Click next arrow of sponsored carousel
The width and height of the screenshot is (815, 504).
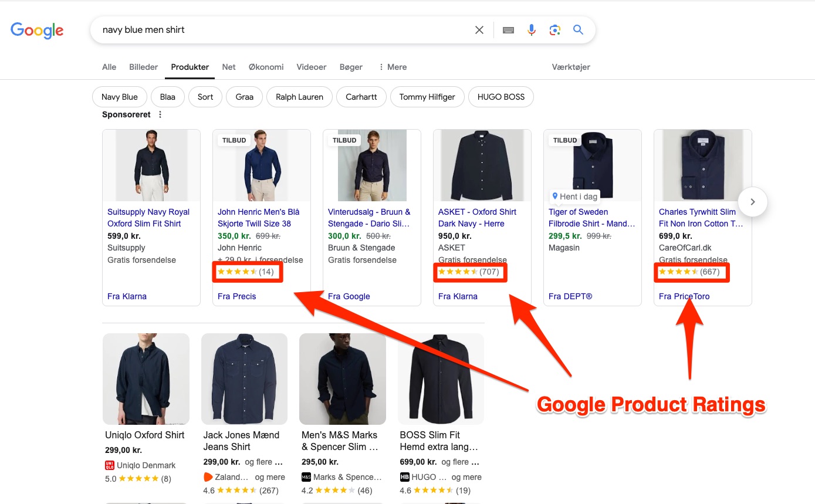point(753,202)
